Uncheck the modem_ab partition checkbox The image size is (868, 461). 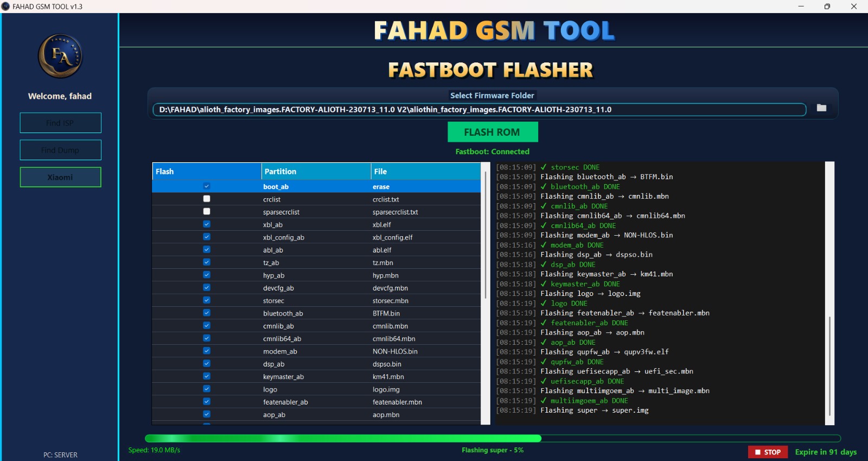click(x=207, y=351)
